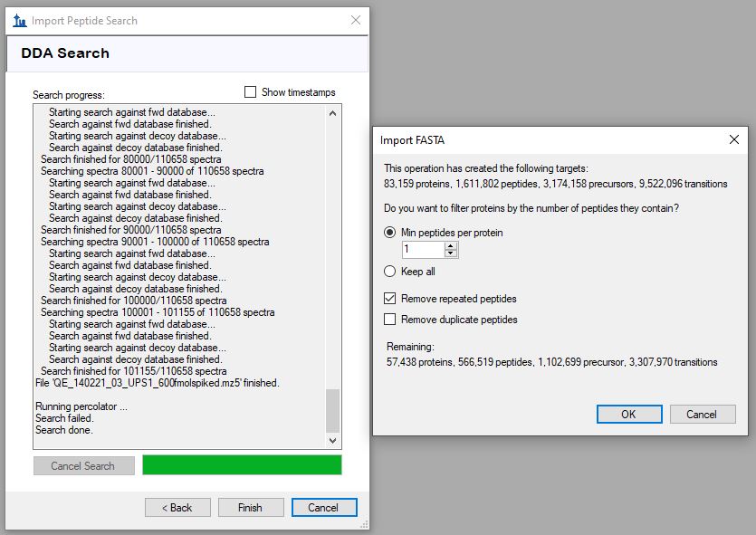Increase min peptides with the up arrow

tap(451, 245)
